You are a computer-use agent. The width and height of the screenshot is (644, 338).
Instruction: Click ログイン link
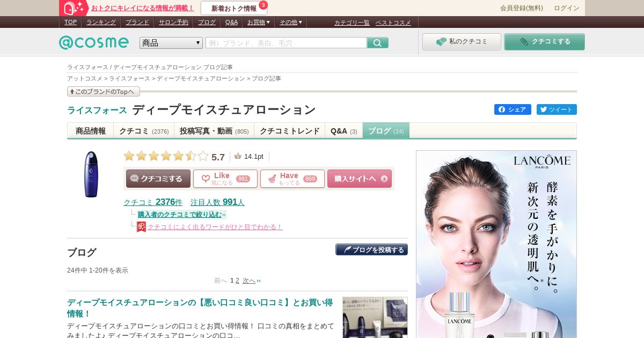[567, 8]
